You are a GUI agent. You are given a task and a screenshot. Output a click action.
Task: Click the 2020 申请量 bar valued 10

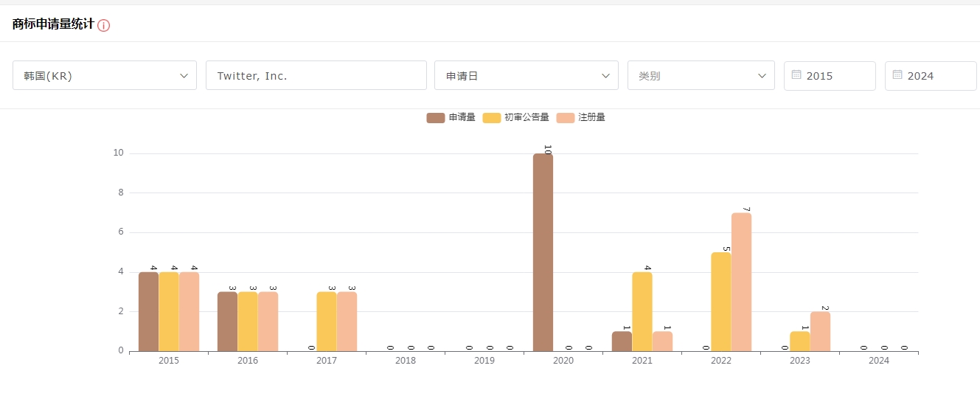[543, 252]
